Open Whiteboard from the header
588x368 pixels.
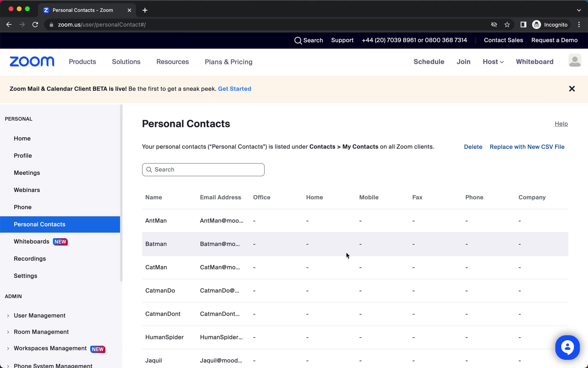pos(535,62)
